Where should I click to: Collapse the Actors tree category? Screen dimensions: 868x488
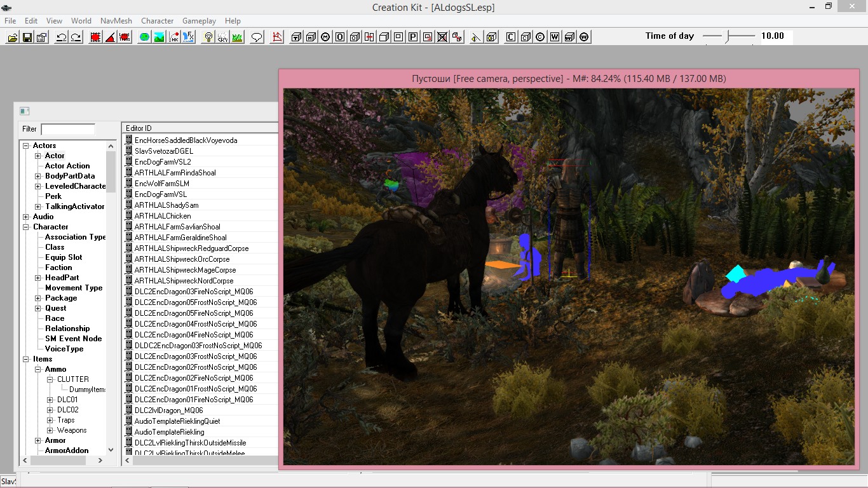26,146
